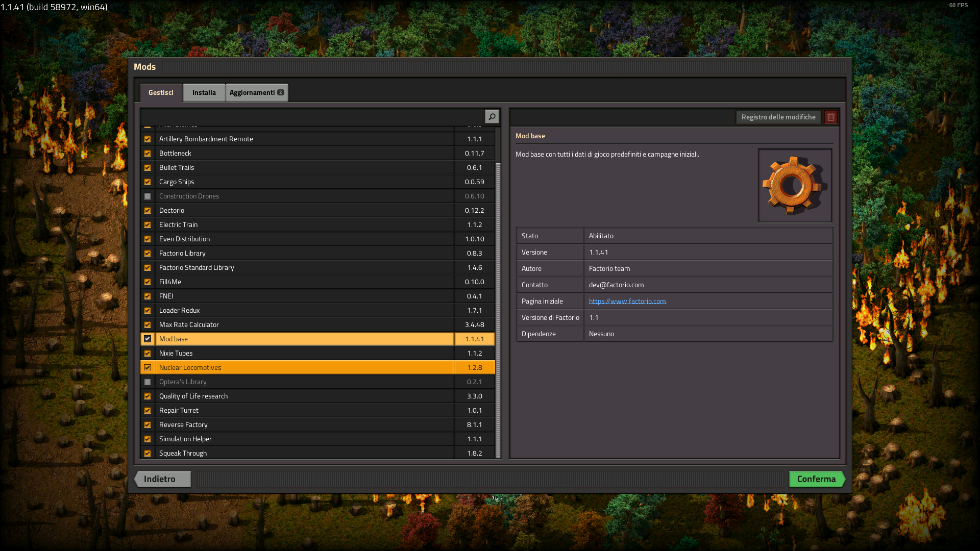Screen dimensions: 980x551
Task: Click the Mod base gear thumbnail
Action: (795, 185)
